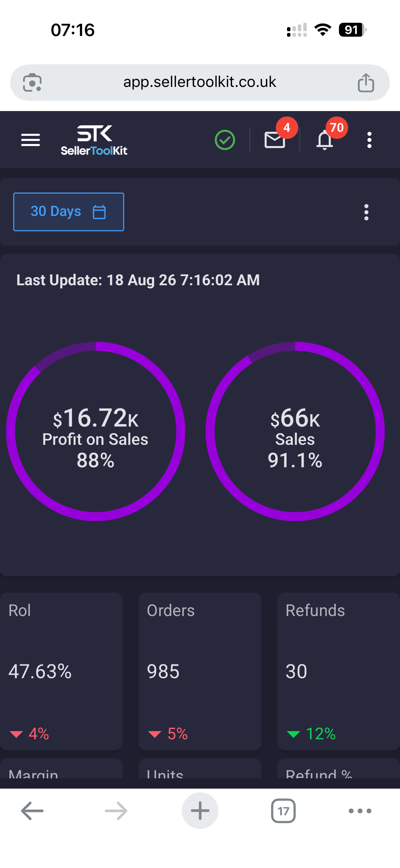
Task: Go back with the browser back arrow
Action: 32,811
